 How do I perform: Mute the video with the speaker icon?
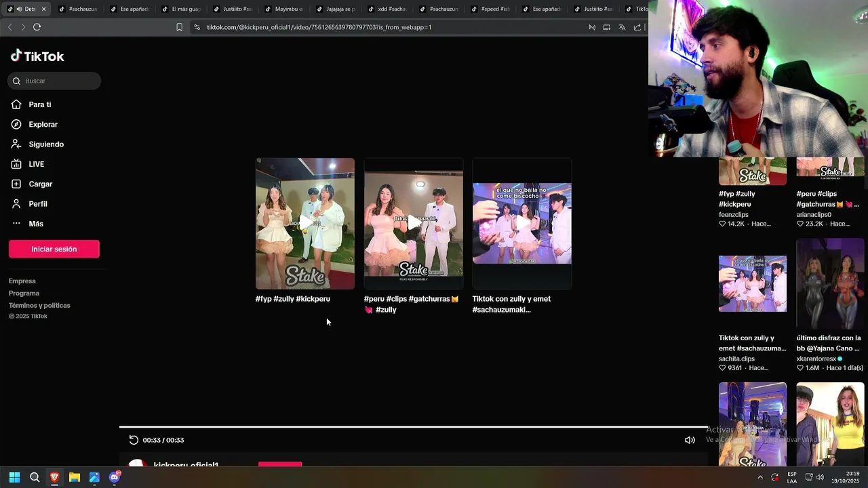690,440
